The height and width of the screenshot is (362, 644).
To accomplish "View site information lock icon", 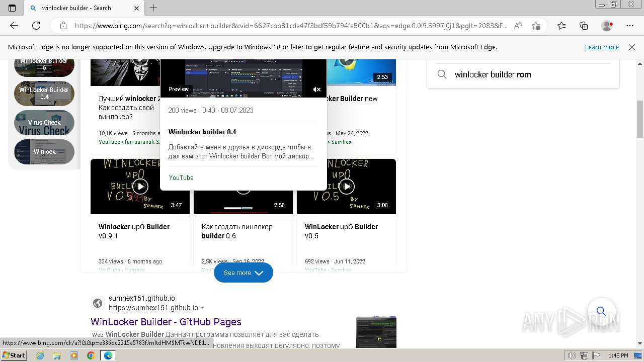I will coord(63,26).
